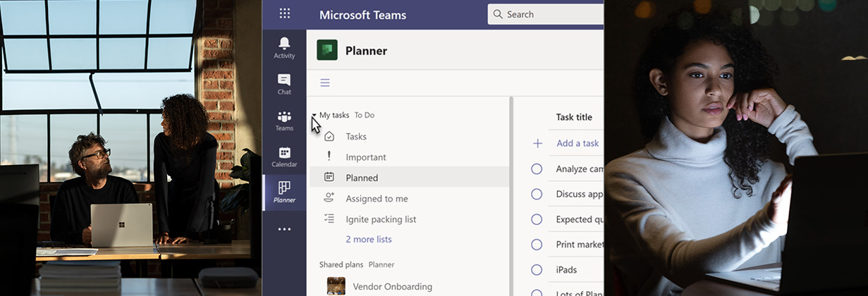Select Planner in the Teams sidebar
Viewport: 868px width, 296px height.
pyautogui.click(x=284, y=192)
